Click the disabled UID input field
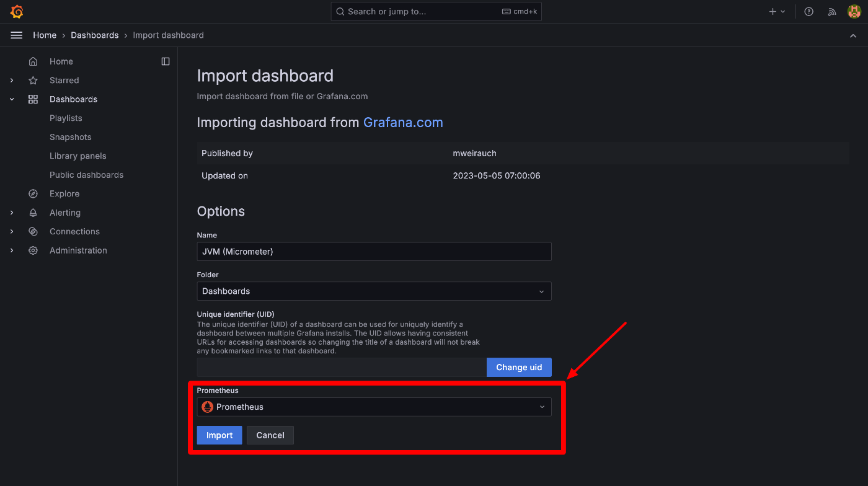This screenshot has width=868, height=486. [x=342, y=368]
